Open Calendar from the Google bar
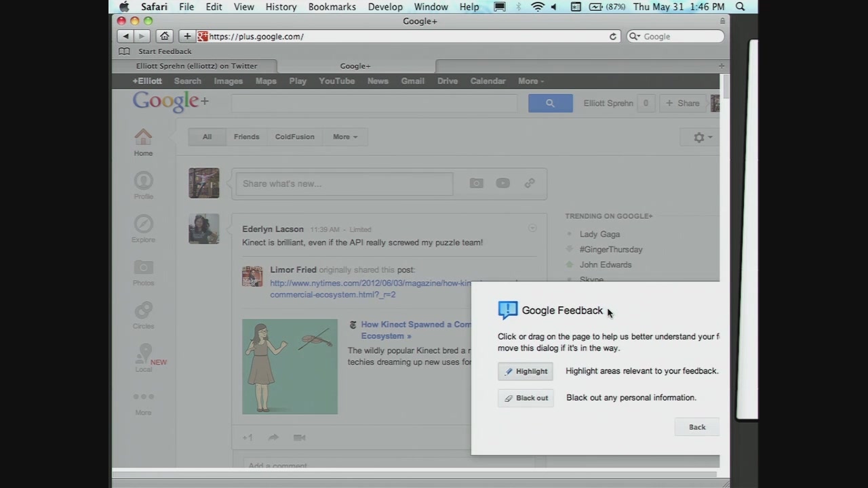 click(x=488, y=81)
